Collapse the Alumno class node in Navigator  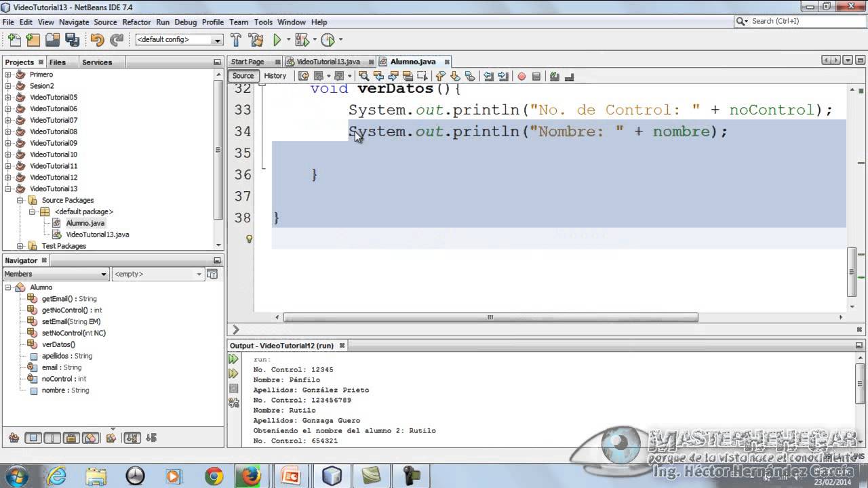coord(8,287)
